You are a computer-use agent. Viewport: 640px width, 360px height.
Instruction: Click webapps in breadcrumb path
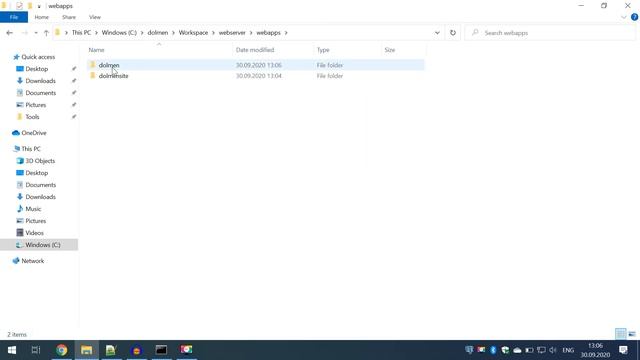[x=268, y=33]
